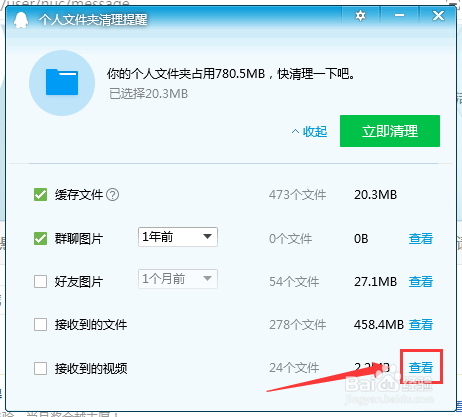Screen dimensions: 462x417
Task: Click the 458.4MB size value
Action: [x=379, y=325]
